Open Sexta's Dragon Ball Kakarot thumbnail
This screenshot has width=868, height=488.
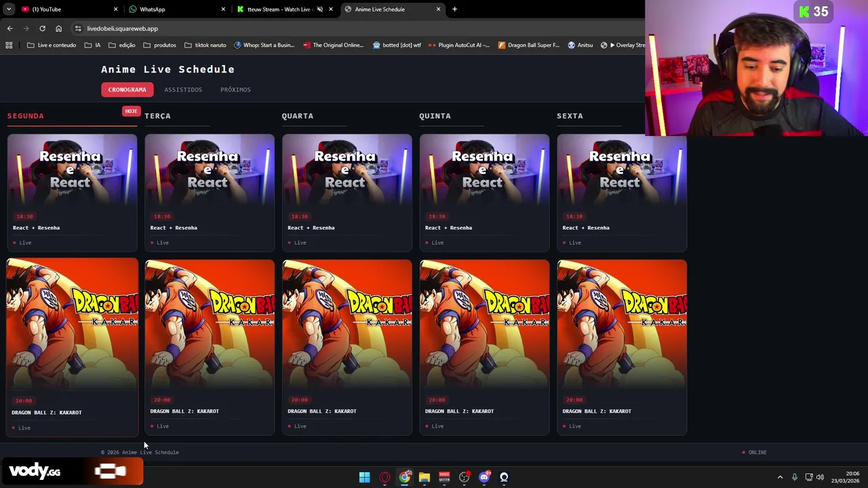pos(622,324)
